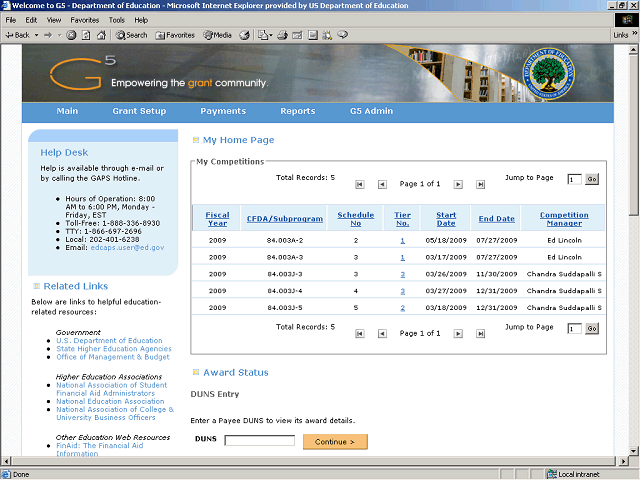Click the browser Refresh icon
Image resolution: width=640 pixels, height=480 pixels.
86,35
